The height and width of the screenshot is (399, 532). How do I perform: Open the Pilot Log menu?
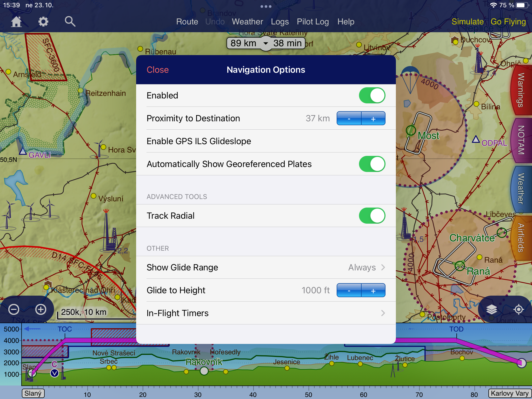[x=313, y=22]
